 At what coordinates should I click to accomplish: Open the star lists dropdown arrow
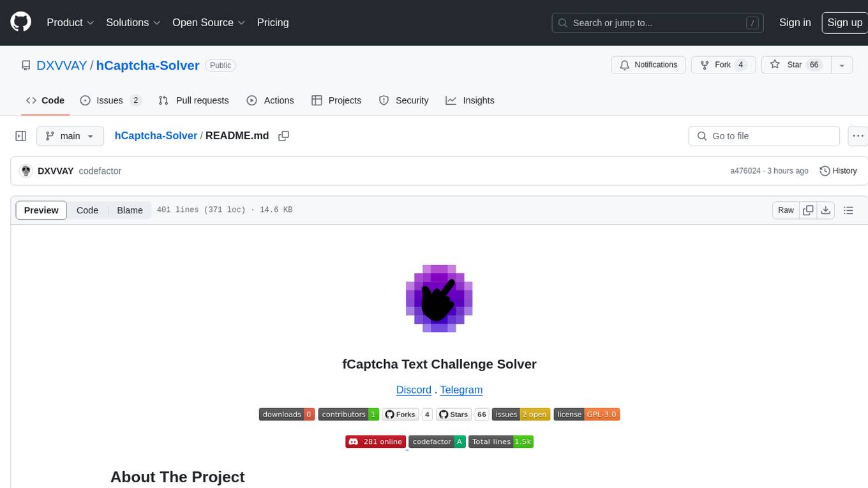pyautogui.click(x=842, y=65)
